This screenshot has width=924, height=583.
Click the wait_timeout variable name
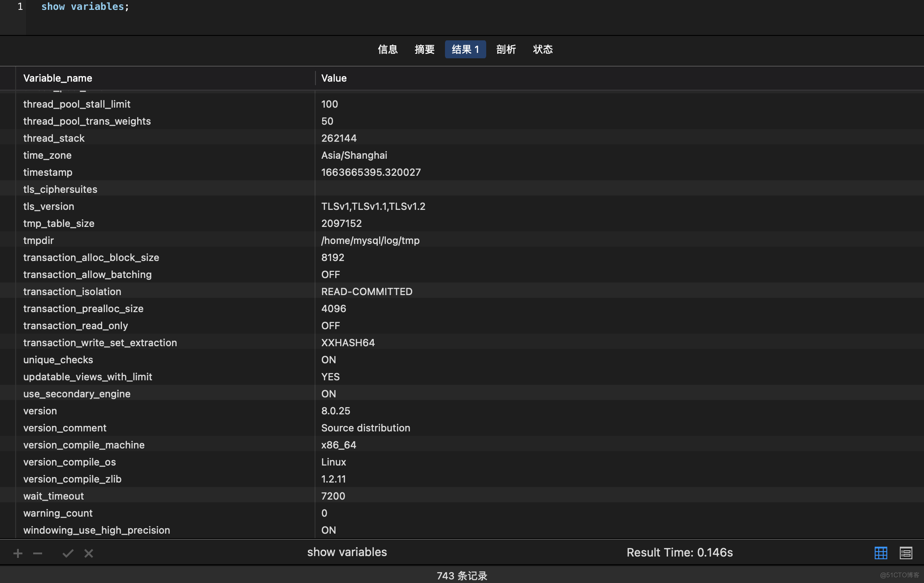point(53,496)
